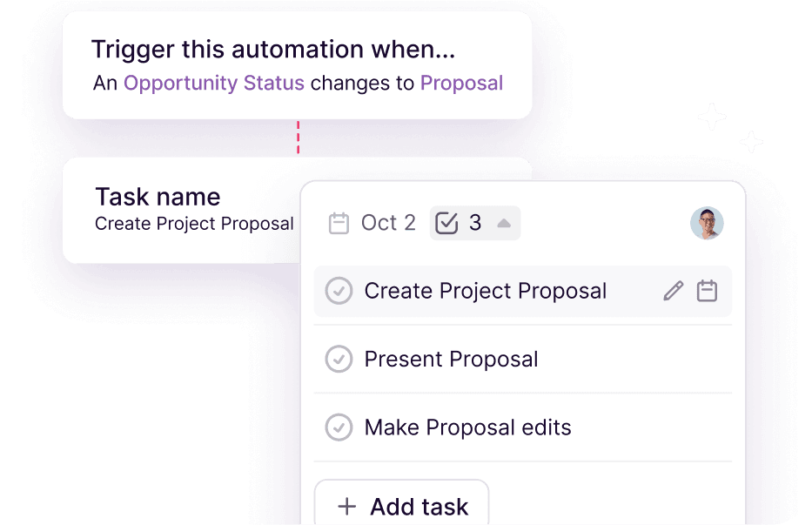Open the calendar icon on Create Project Proposal row
This screenshot has width=812, height=525.
click(x=708, y=291)
